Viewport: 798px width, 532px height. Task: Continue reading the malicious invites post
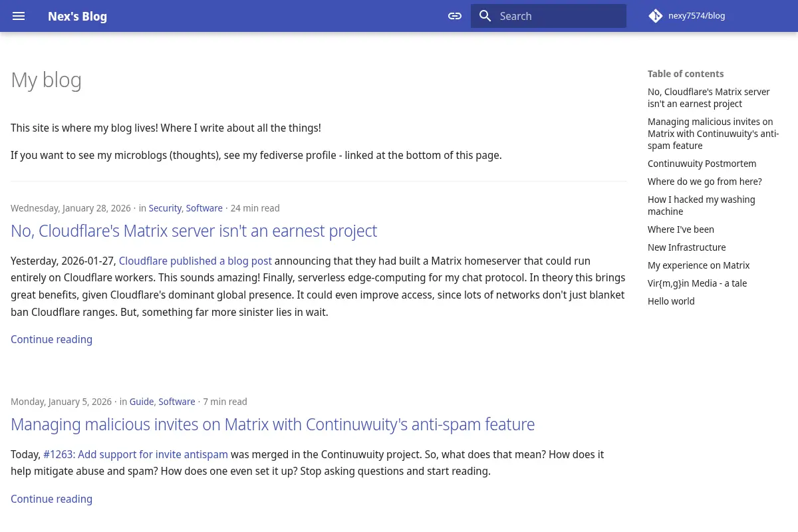(x=51, y=499)
